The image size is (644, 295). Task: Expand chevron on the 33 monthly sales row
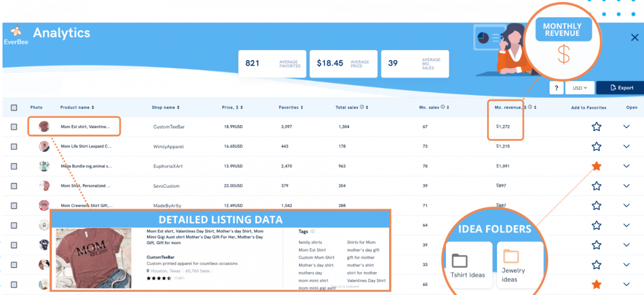pos(626,264)
